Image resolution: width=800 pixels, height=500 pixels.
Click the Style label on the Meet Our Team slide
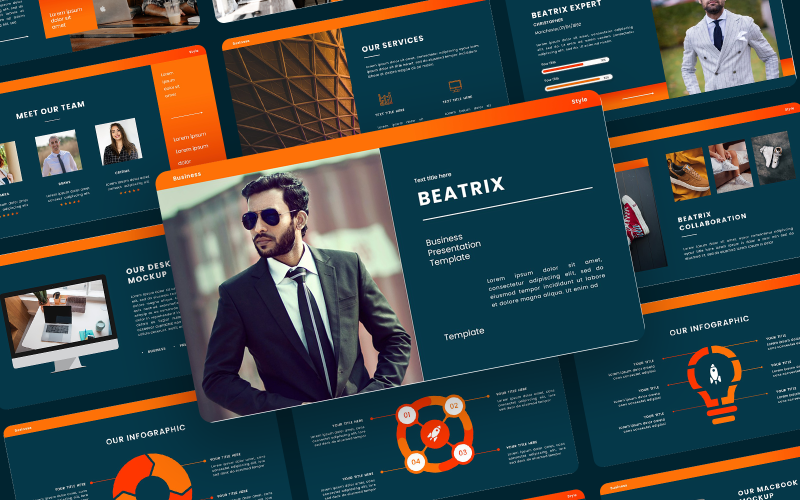click(x=194, y=52)
